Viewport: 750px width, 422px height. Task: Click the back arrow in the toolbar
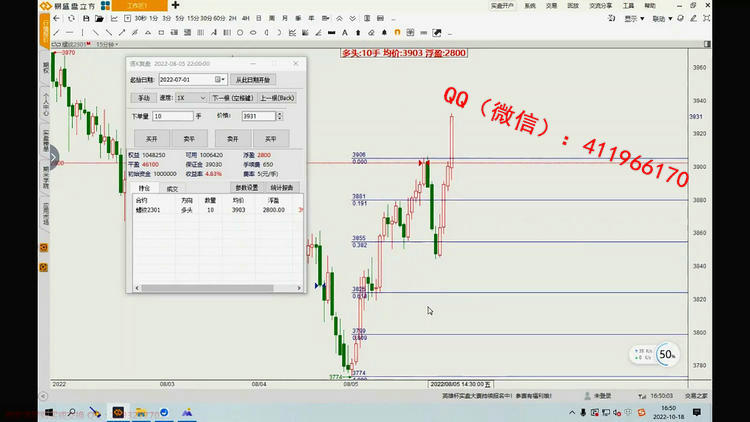pos(55,18)
